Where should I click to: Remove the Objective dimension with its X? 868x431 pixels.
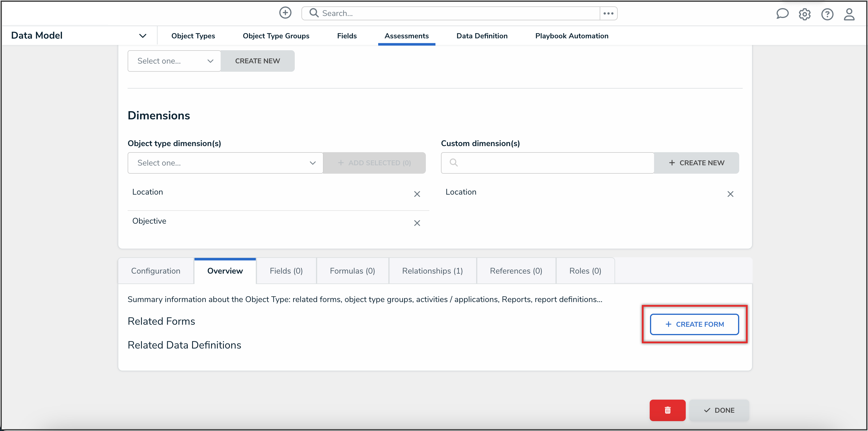(417, 223)
